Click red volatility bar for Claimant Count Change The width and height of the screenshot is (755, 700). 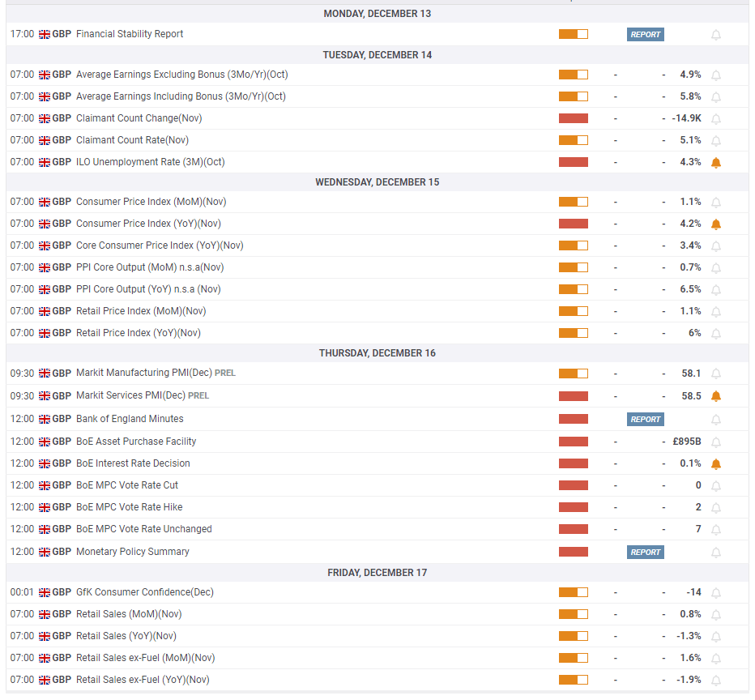tap(573, 118)
